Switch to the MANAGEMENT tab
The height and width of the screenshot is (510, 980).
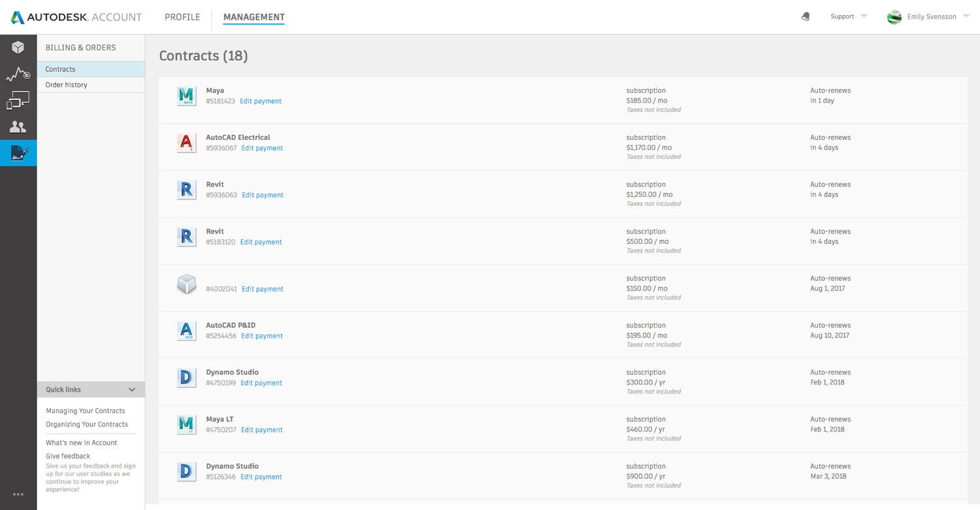click(x=253, y=17)
